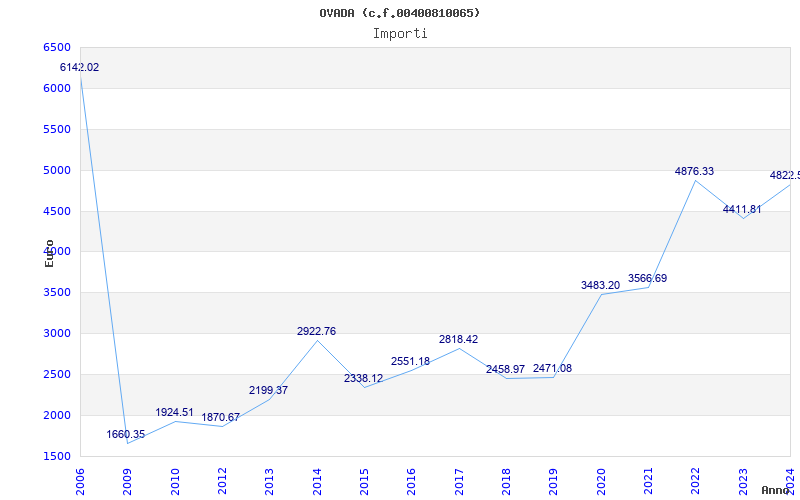The width and height of the screenshot is (800, 500).
Task: Select the 1924.51 data label
Action: pos(174,412)
